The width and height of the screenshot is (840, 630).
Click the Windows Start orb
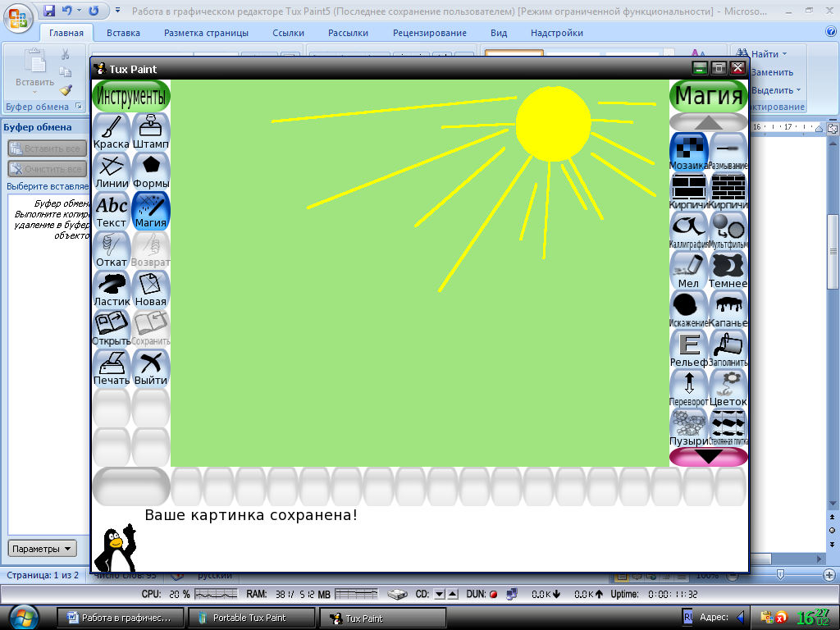click(23, 617)
